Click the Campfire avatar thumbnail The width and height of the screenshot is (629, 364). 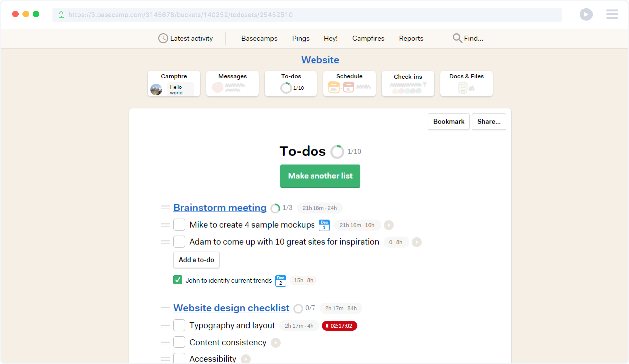click(156, 90)
